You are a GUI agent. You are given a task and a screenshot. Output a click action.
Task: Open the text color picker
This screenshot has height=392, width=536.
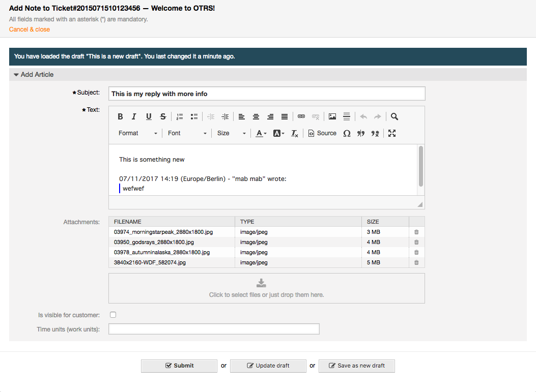point(261,133)
